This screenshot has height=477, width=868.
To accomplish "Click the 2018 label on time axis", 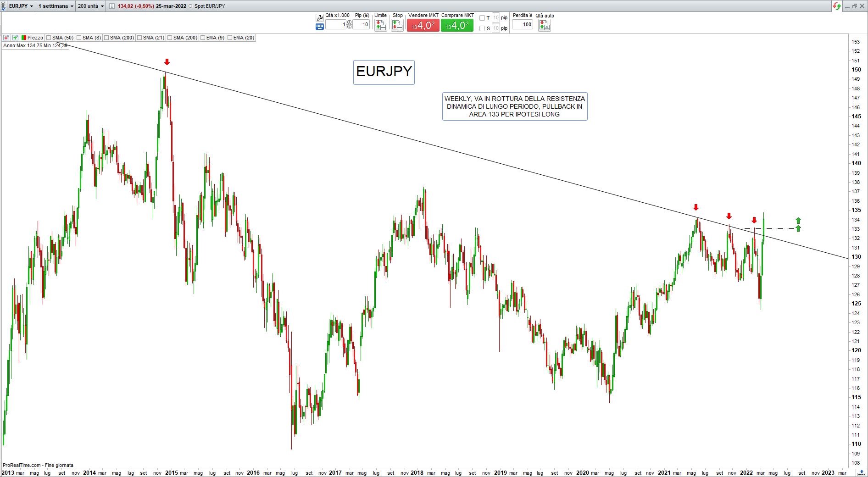I will 417,473.
